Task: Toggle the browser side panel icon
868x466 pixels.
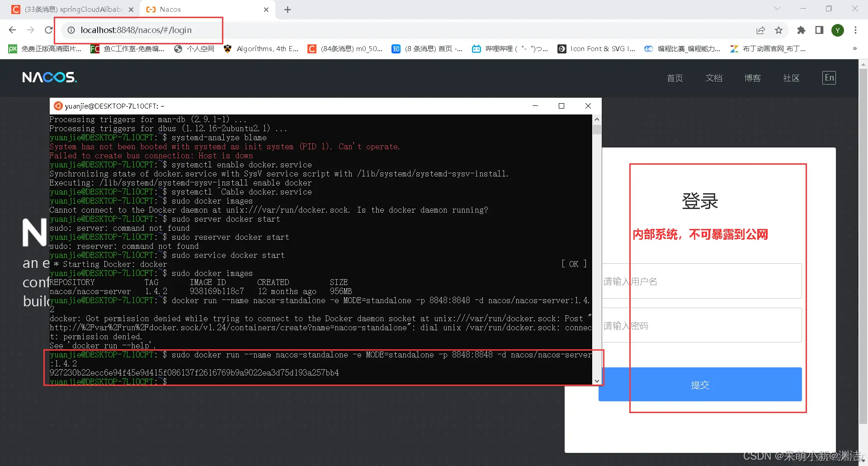Action: [819, 30]
